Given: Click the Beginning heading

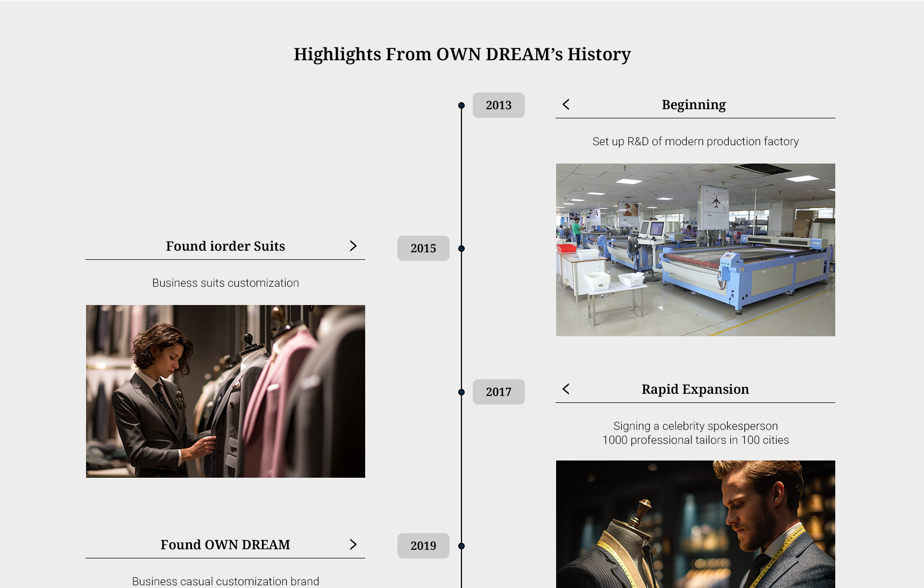Looking at the screenshot, I should (x=694, y=104).
